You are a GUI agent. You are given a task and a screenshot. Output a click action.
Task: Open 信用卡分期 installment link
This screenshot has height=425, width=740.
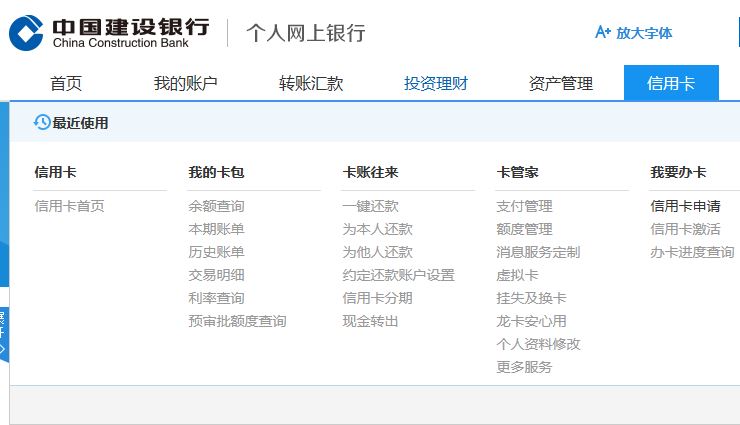point(377,298)
